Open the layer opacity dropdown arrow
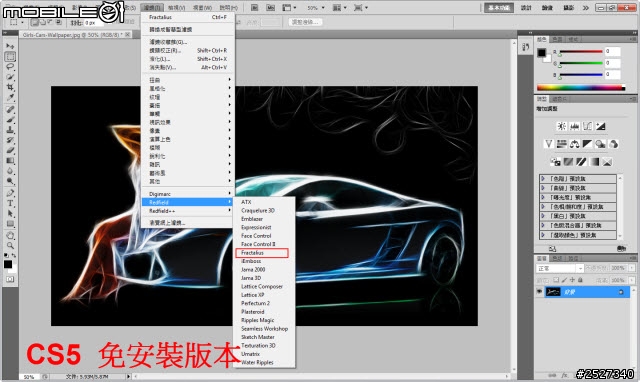The height and width of the screenshot is (382, 640). point(631,268)
